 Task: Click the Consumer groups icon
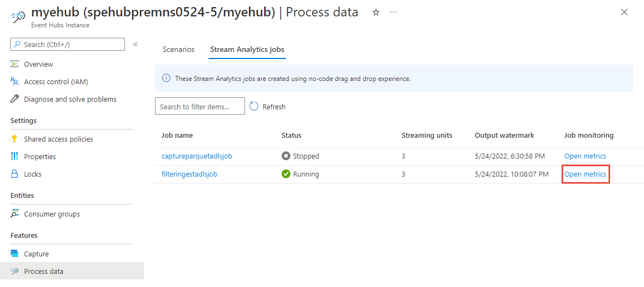(x=15, y=214)
